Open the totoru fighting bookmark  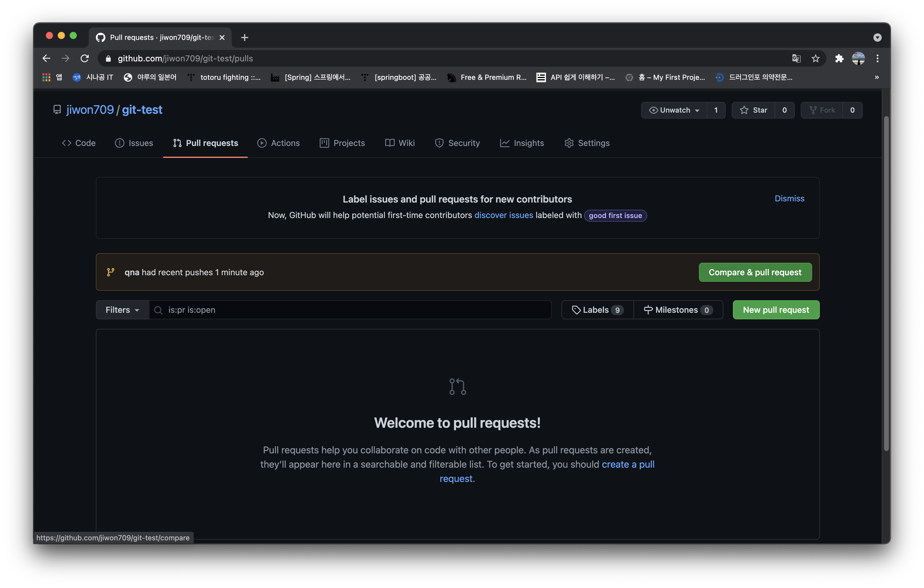(x=224, y=77)
